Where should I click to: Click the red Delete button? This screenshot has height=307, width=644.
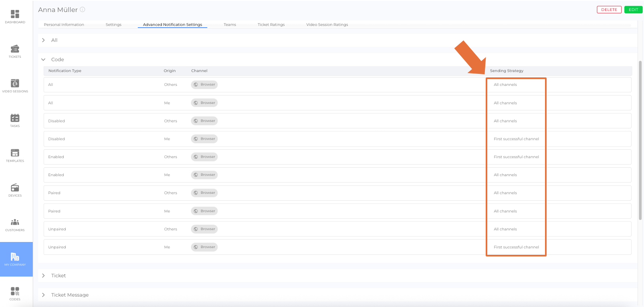point(609,10)
